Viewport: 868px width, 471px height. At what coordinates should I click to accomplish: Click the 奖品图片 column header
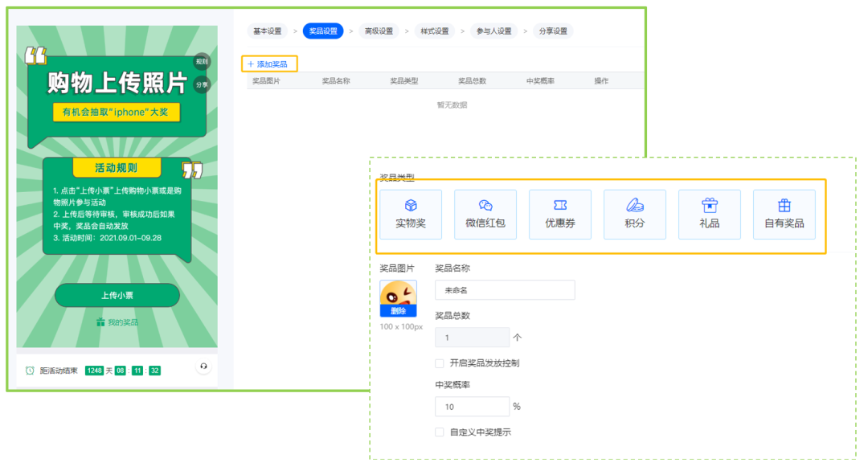click(266, 81)
